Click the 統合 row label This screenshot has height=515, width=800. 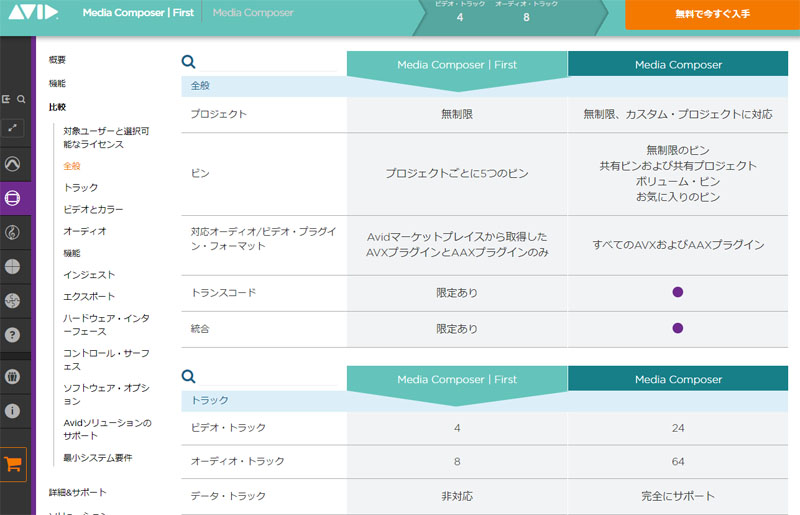pyautogui.click(x=200, y=329)
